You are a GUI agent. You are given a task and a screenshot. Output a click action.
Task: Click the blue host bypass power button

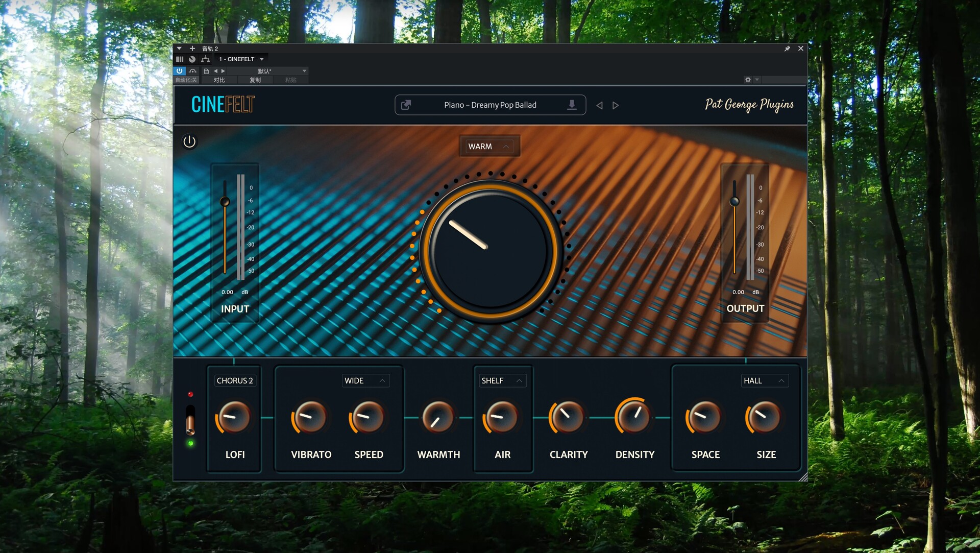pos(180,71)
